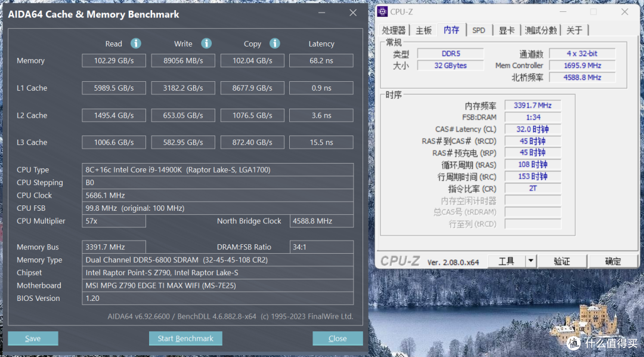This screenshot has width=644, height=357.
Task: Click the CPU FSB value 99.8 MHz
Action: point(218,208)
